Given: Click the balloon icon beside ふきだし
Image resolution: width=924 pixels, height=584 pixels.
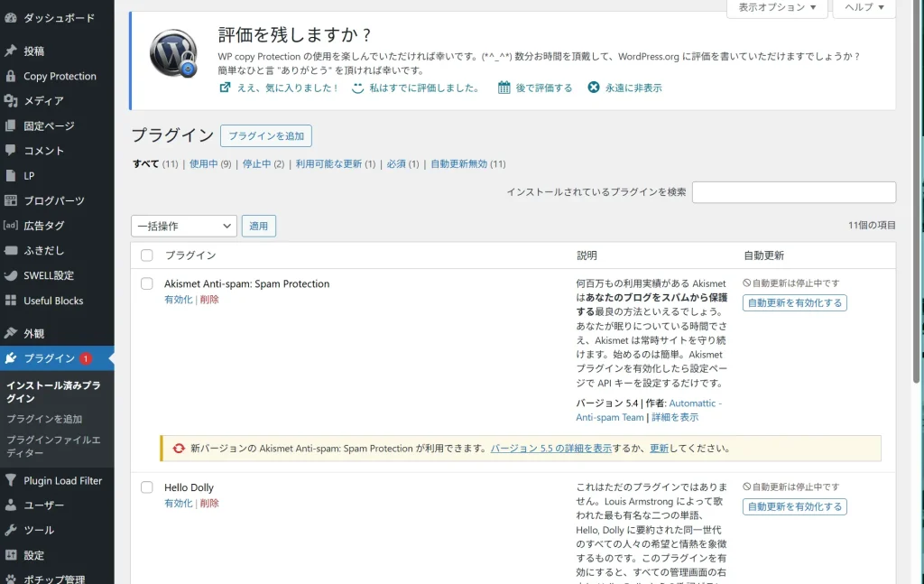Looking at the screenshot, I should pos(11,250).
